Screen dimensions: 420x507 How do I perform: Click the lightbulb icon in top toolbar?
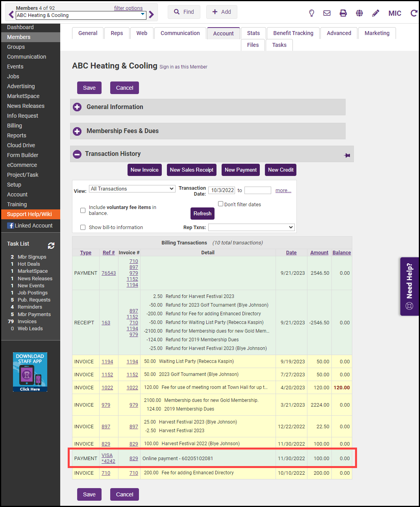tap(311, 13)
